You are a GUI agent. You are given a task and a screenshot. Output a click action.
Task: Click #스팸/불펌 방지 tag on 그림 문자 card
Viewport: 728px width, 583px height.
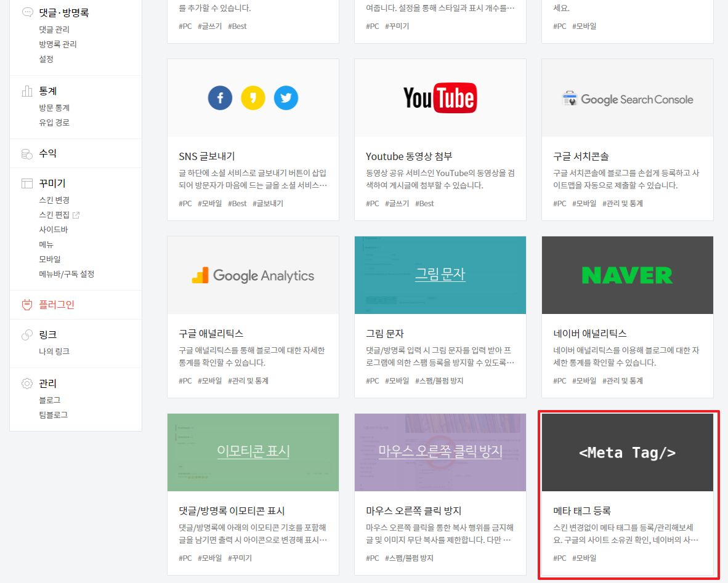pos(439,380)
